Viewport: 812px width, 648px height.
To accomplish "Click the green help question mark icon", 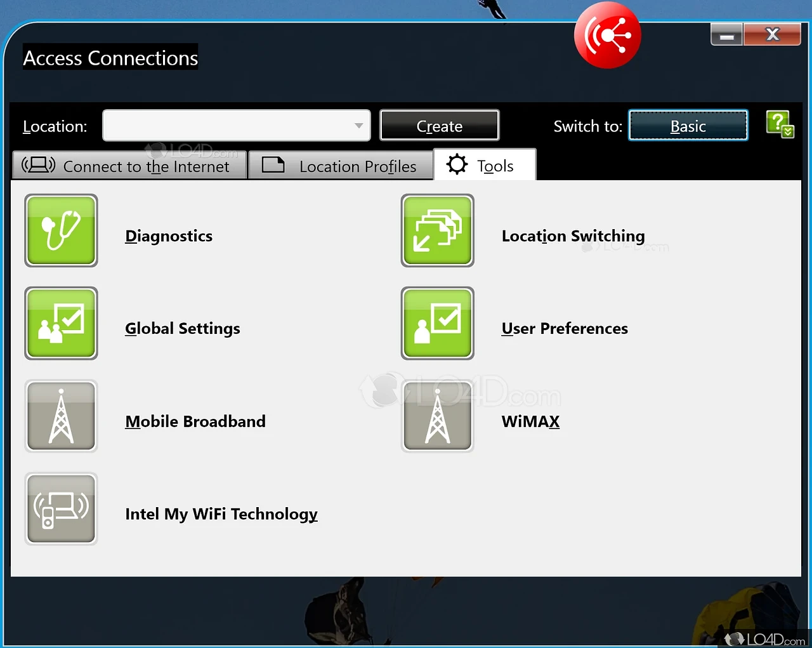I will (x=780, y=124).
